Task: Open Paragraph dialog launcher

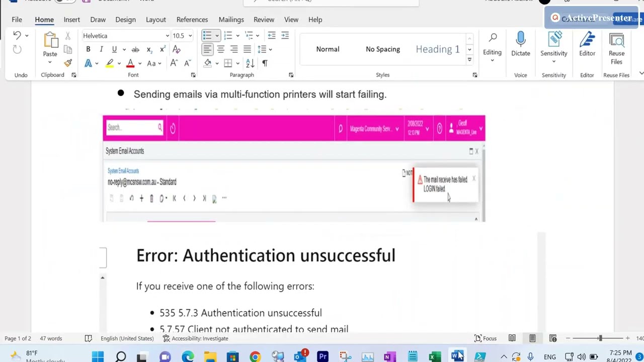Action: click(x=291, y=75)
